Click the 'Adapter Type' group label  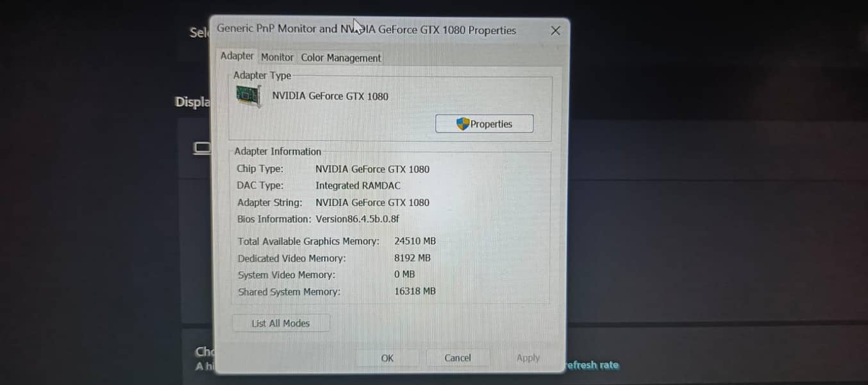262,75
